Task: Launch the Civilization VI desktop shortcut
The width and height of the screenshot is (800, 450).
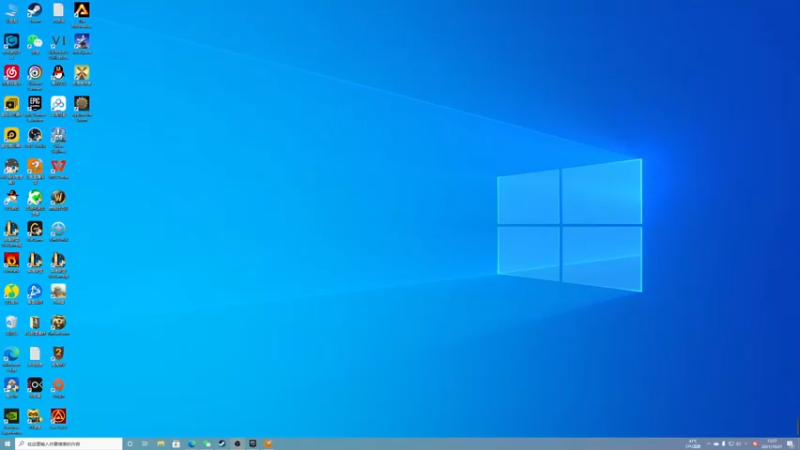Action: click(x=58, y=46)
